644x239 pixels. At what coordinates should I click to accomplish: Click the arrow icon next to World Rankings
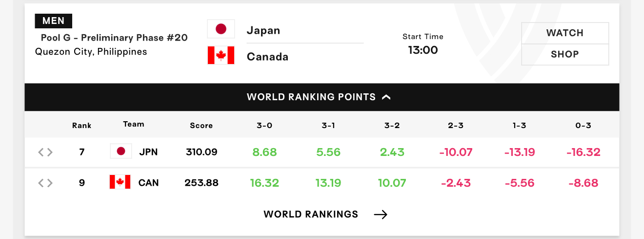pyautogui.click(x=381, y=215)
